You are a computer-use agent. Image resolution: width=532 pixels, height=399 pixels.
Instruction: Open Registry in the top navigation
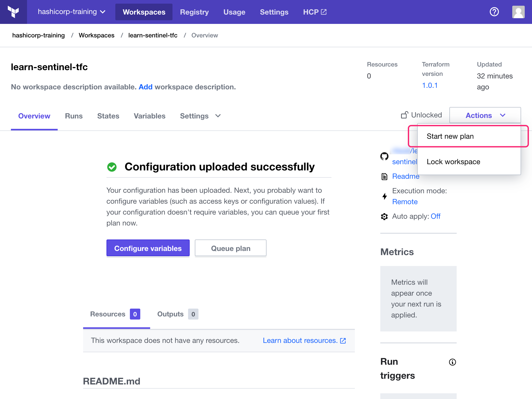coord(194,12)
